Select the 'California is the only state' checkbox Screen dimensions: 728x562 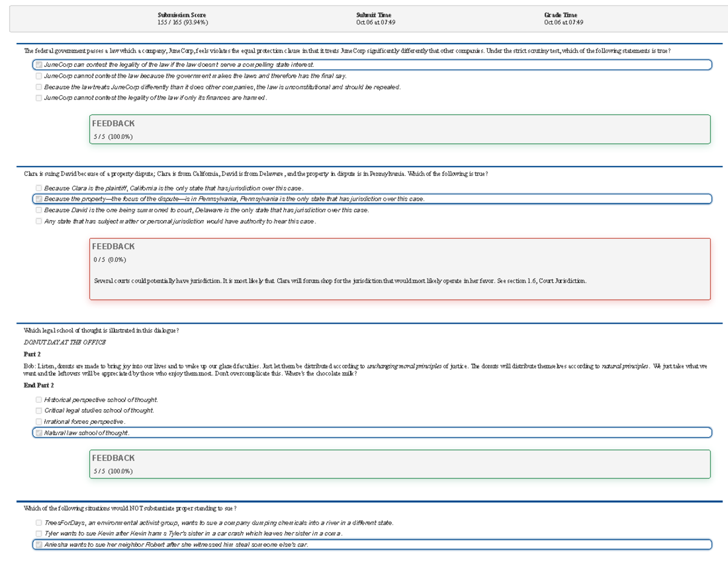tap(39, 188)
